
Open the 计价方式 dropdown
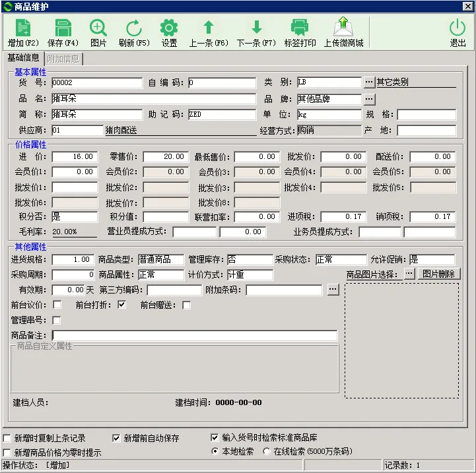tap(250, 275)
